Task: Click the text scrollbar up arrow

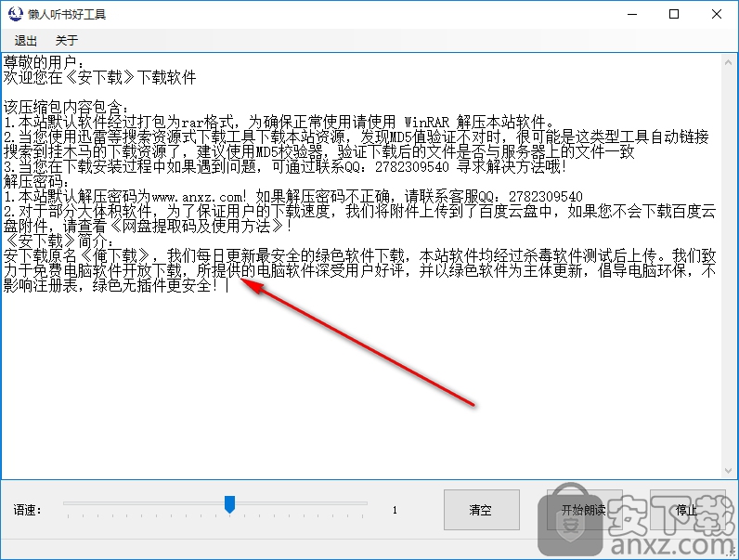Action: [x=729, y=62]
